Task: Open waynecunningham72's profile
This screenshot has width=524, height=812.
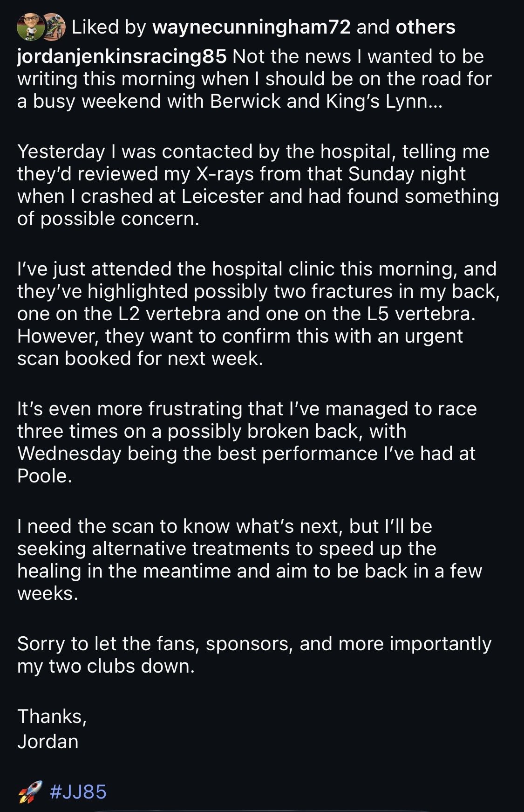Action: [x=252, y=27]
